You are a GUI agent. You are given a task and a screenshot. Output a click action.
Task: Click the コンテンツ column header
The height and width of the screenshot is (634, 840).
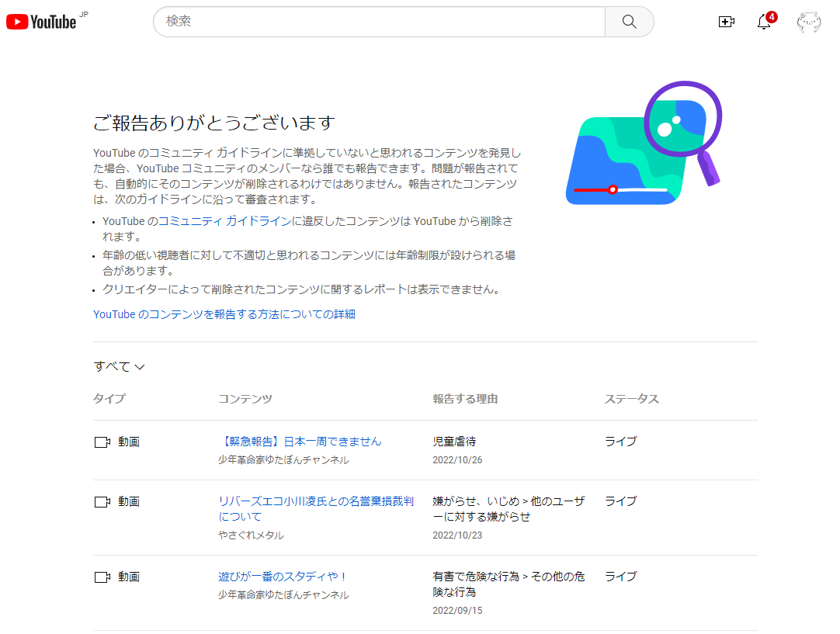(245, 399)
